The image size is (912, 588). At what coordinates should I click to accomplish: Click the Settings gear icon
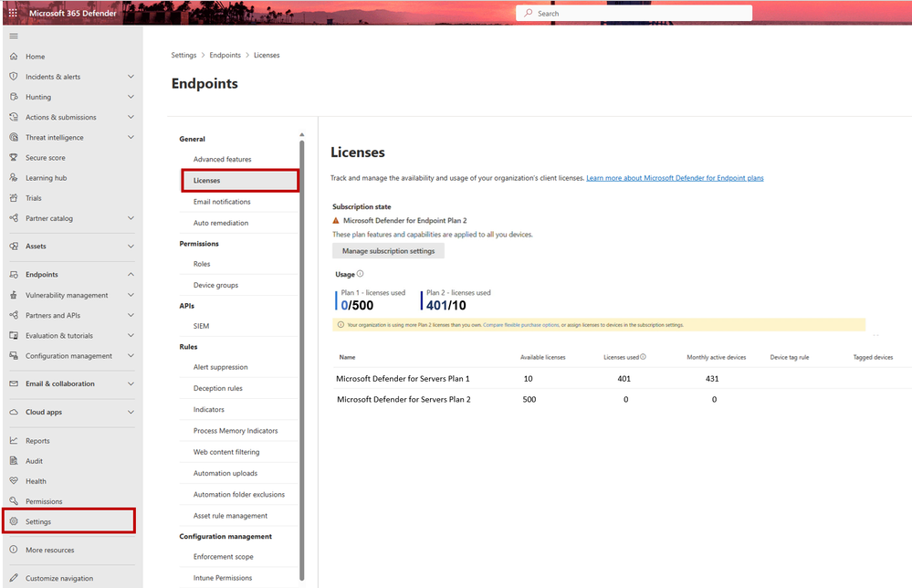click(x=14, y=521)
